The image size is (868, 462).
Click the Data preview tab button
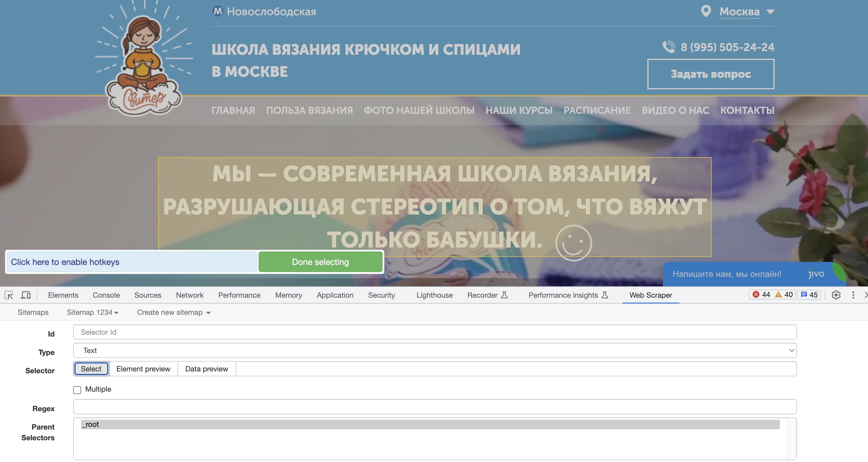(x=207, y=369)
